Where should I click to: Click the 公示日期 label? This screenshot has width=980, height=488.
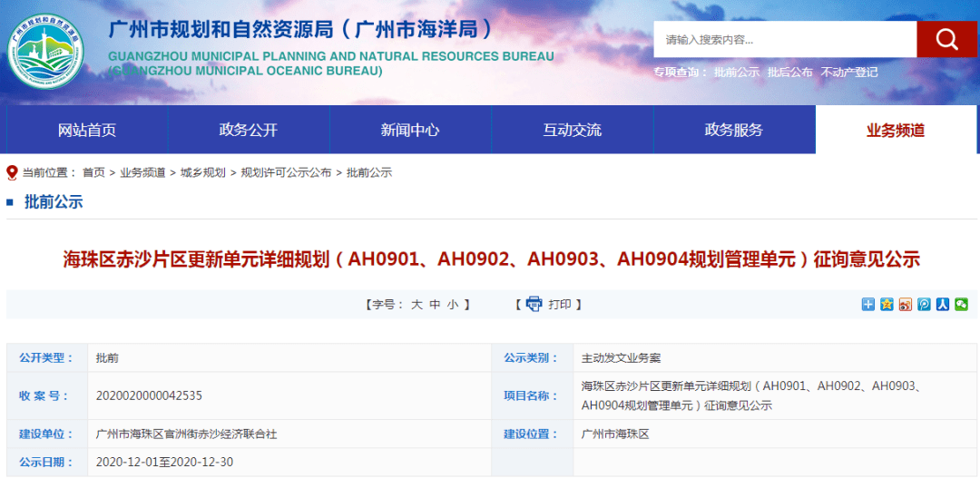coord(45,463)
